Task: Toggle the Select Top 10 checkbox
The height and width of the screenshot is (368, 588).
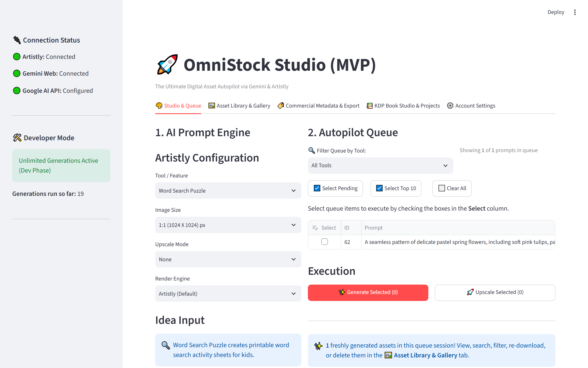Action: [x=379, y=188]
